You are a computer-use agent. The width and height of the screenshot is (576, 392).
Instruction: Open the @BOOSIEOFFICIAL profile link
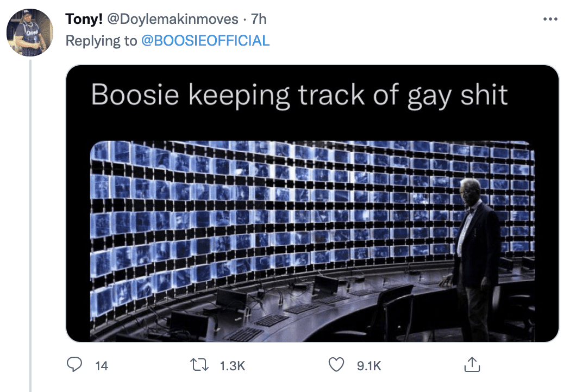205,41
